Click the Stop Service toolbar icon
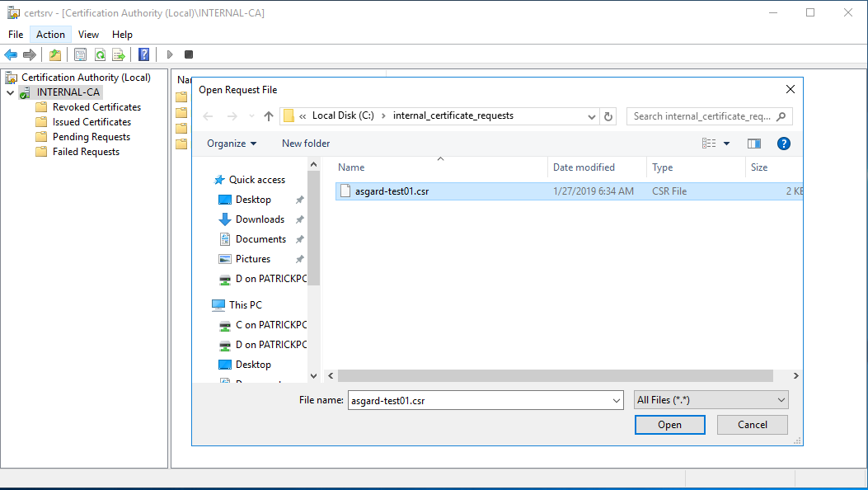 pyautogui.click(x=189, y=54)
